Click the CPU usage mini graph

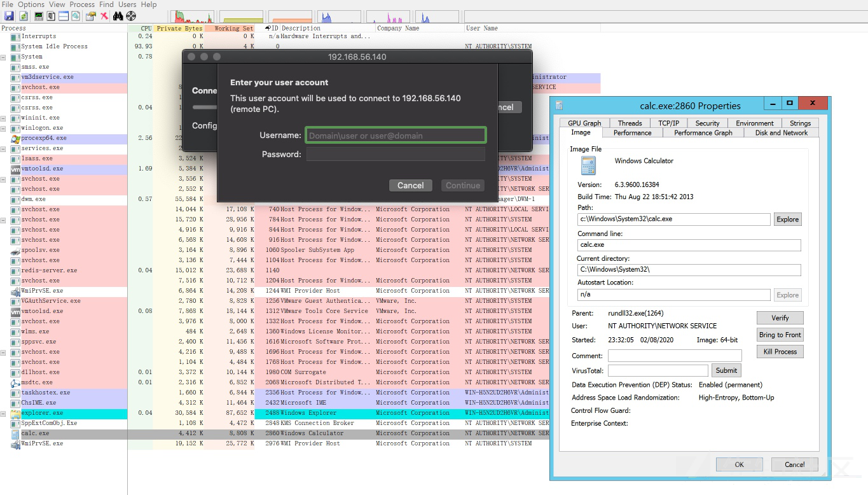(193, 17)
